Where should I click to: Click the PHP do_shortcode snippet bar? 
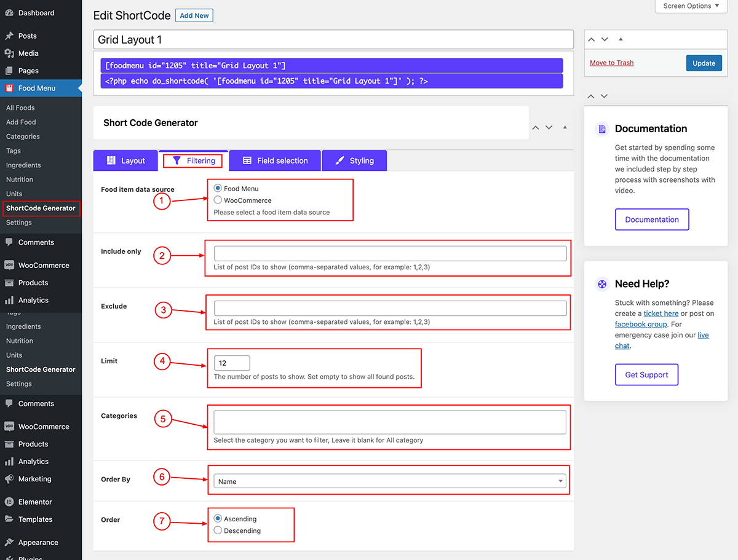pos(331,81)
